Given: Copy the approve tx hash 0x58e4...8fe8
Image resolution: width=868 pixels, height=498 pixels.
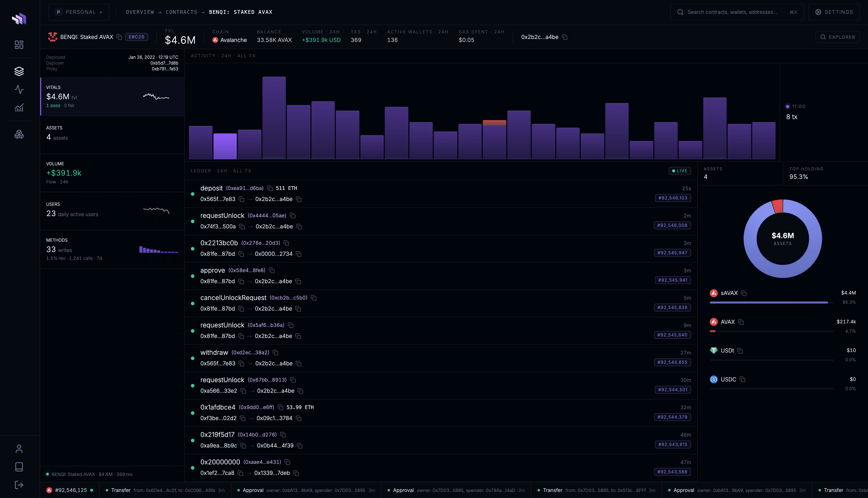Looking at the screenshot, I should click(272, 270).
